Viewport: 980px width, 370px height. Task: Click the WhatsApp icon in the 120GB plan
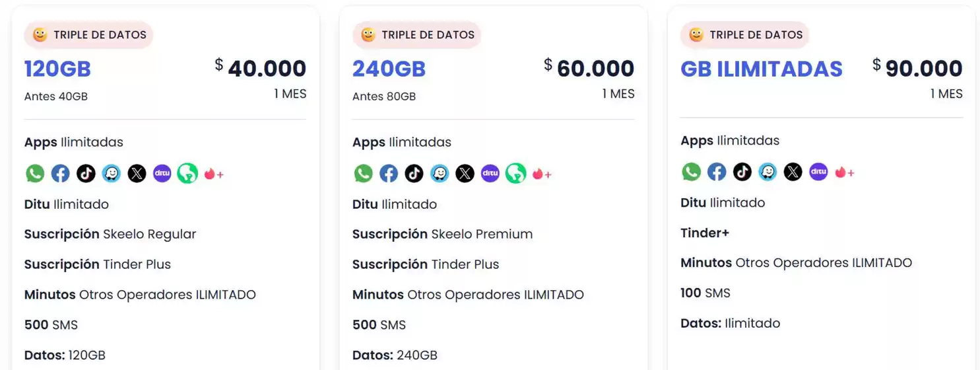pyautogui.click(x=35, y=174)
